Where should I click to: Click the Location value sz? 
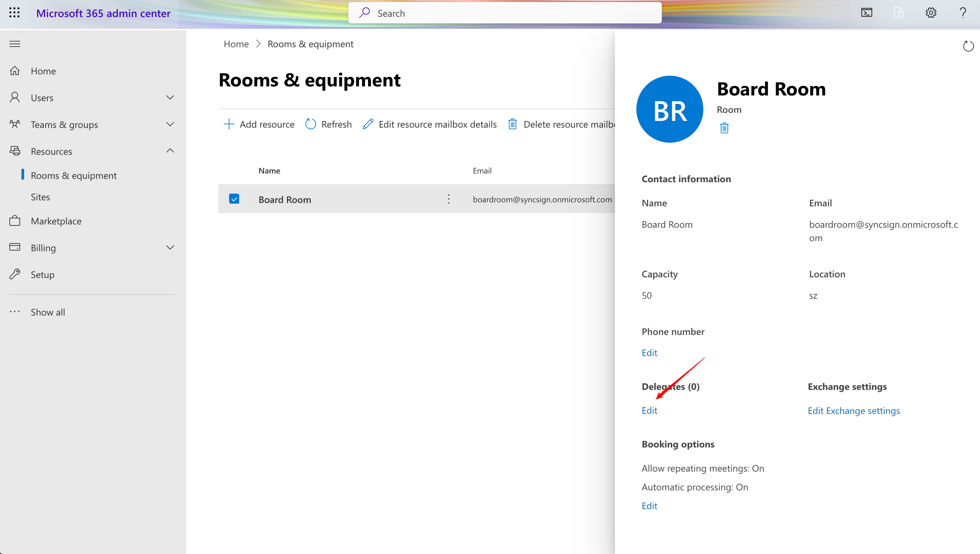tap(813, 296)
